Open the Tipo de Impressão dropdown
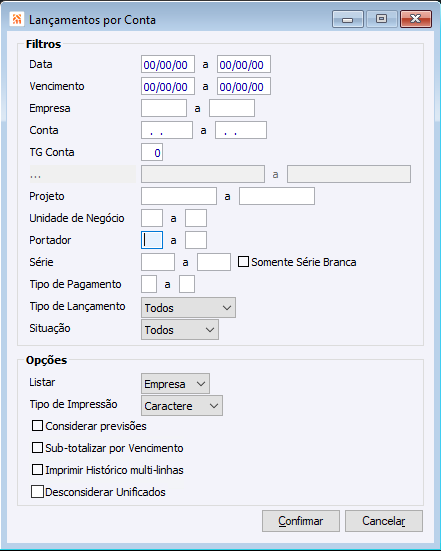The height and width of the screenshot is (551, 441). pos(182,406)
